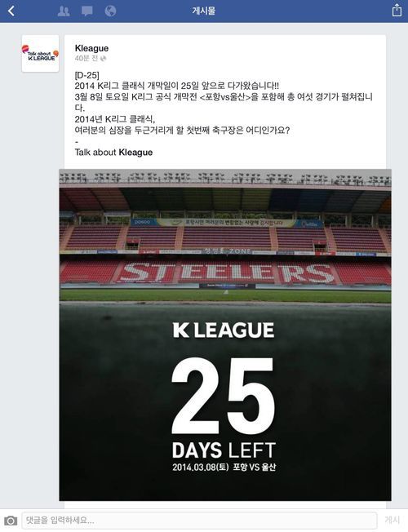Tap the 40분 전 timestamp
This screenshot has width=408, height=532.
pos(86,58)
